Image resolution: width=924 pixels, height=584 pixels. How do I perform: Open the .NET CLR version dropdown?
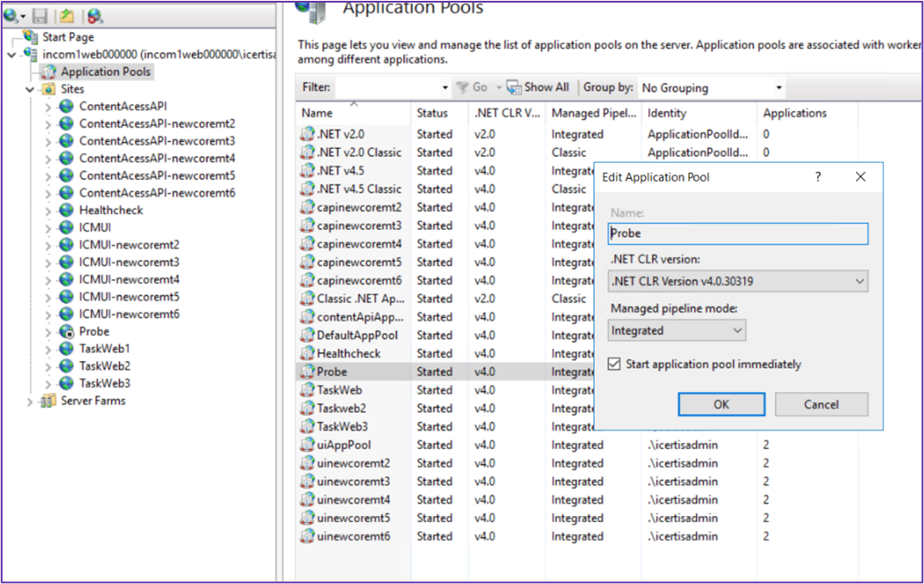click(738, 281)
